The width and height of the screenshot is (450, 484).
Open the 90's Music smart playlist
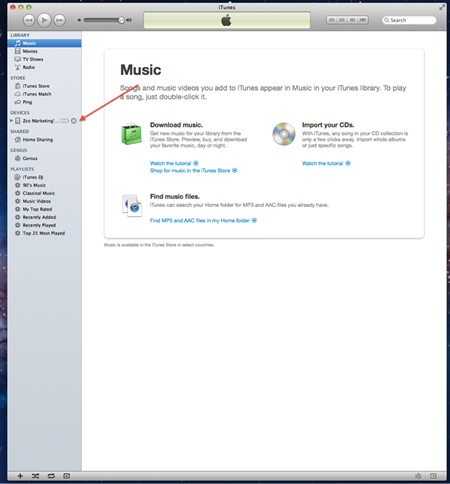[44, 185]
